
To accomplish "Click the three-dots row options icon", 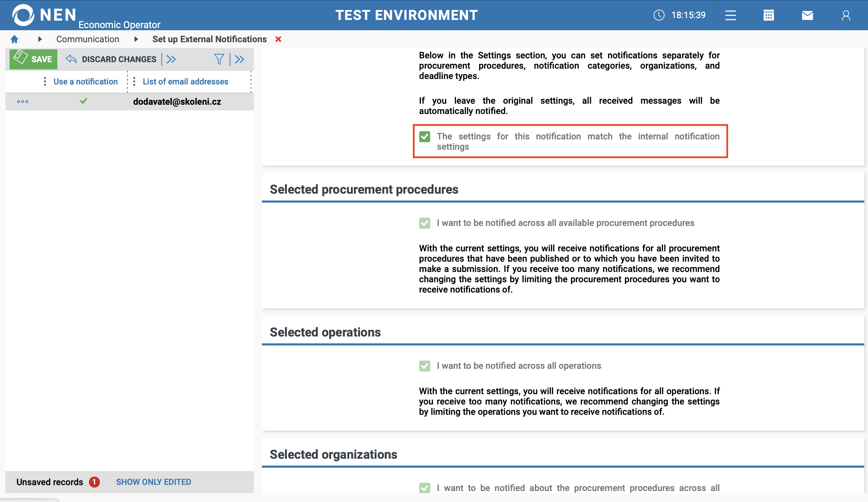I will coord(23,102).
